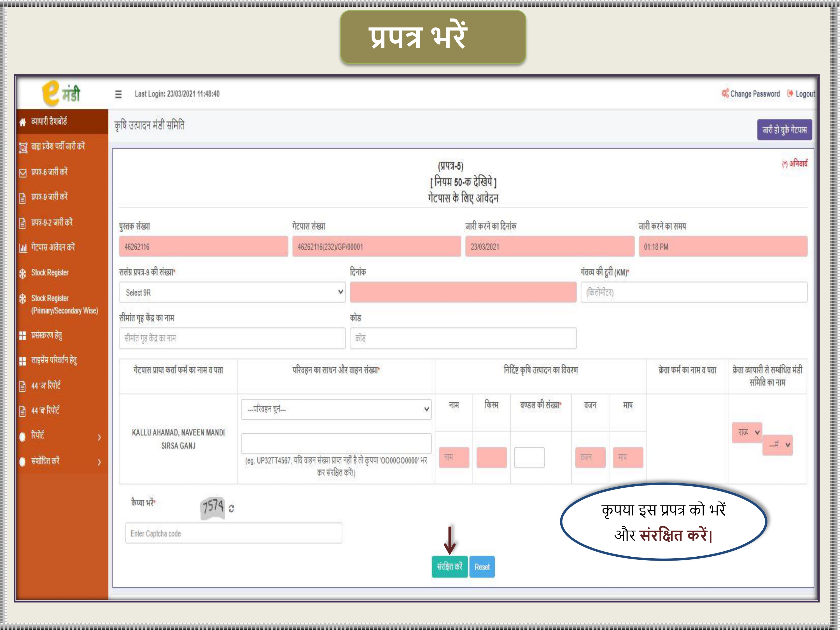Viewport: 840px width, 630px height.
Task: Click the बण्डल की संख्या input field
Action: pyautogui.click(x=529, y=458)
